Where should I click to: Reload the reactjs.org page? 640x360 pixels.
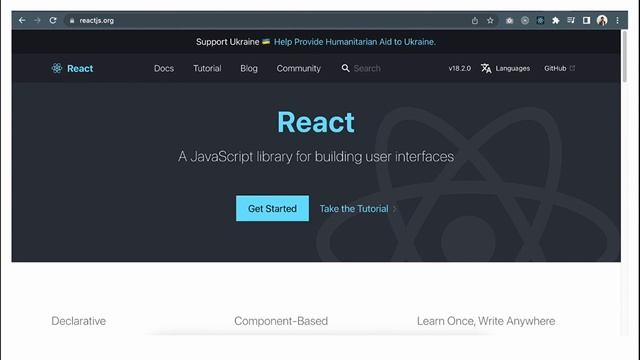point(53,20)
